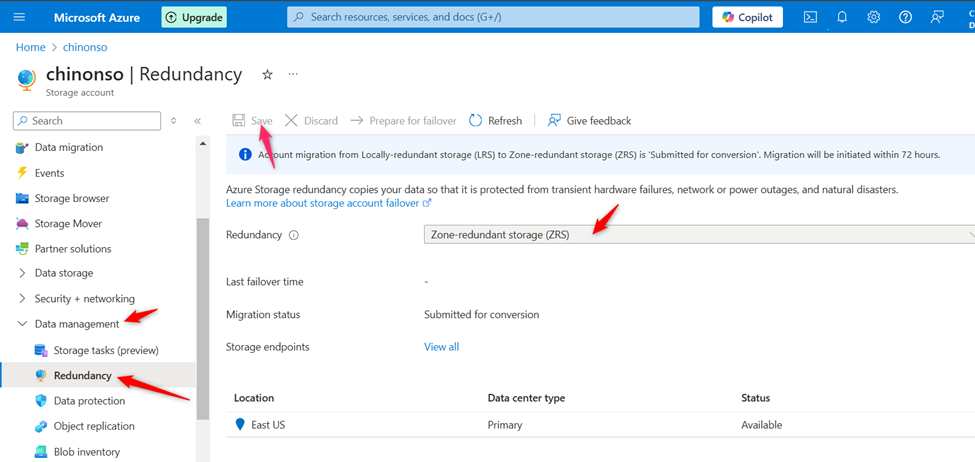Collapse the sidebar with double chevron
This screenshot has height=462, width=975.
pyautogui.click(x=198, y=121)
